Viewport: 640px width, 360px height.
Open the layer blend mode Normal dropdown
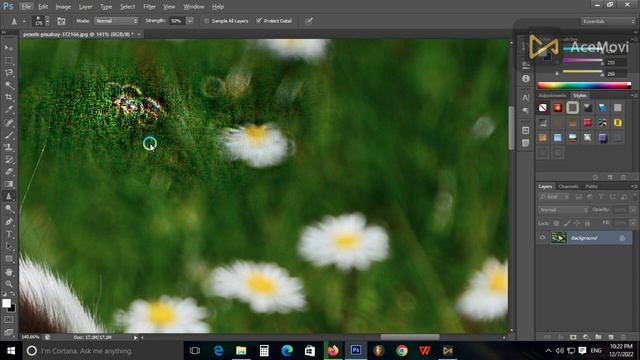click(x=563, y=210)
